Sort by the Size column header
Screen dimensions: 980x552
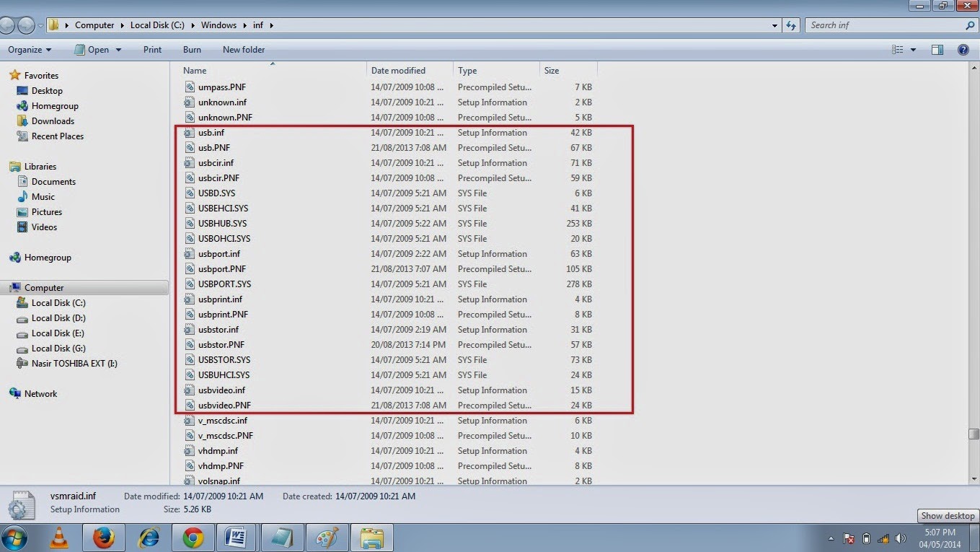click(568, 71)
